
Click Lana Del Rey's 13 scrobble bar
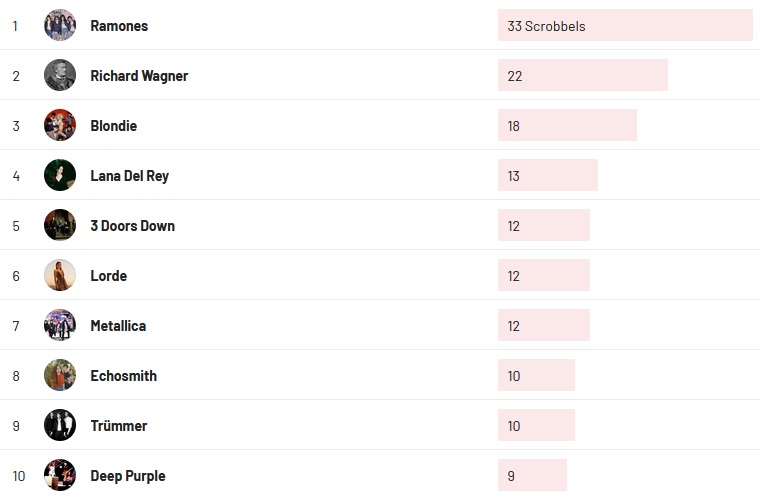point(547,176)
